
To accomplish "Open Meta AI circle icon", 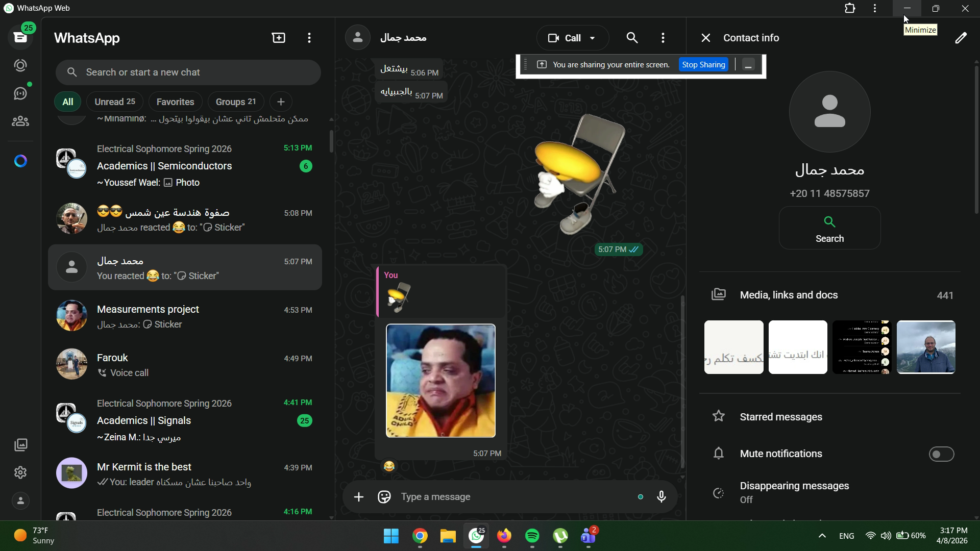I will point(20,161).
